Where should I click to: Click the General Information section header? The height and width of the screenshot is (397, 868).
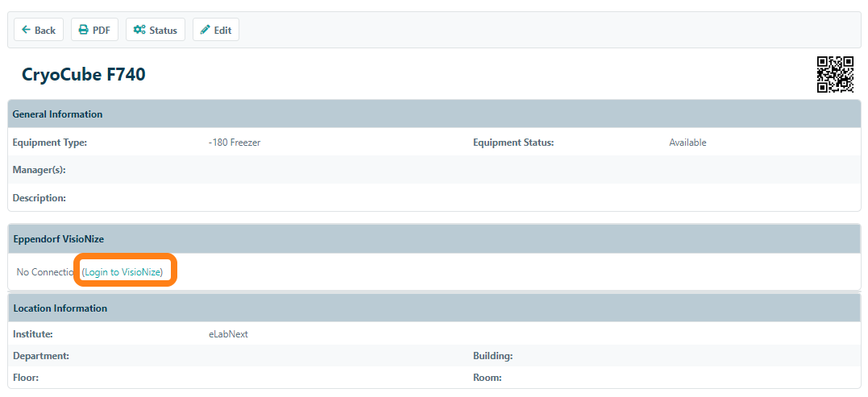click(x=57, y=114)
